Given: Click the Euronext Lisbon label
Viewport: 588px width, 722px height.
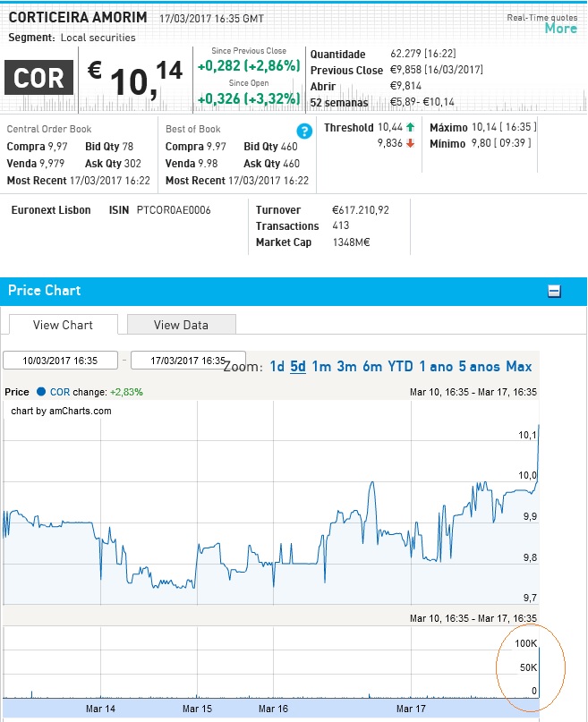Looking at the screenshot, I should 51,210.
